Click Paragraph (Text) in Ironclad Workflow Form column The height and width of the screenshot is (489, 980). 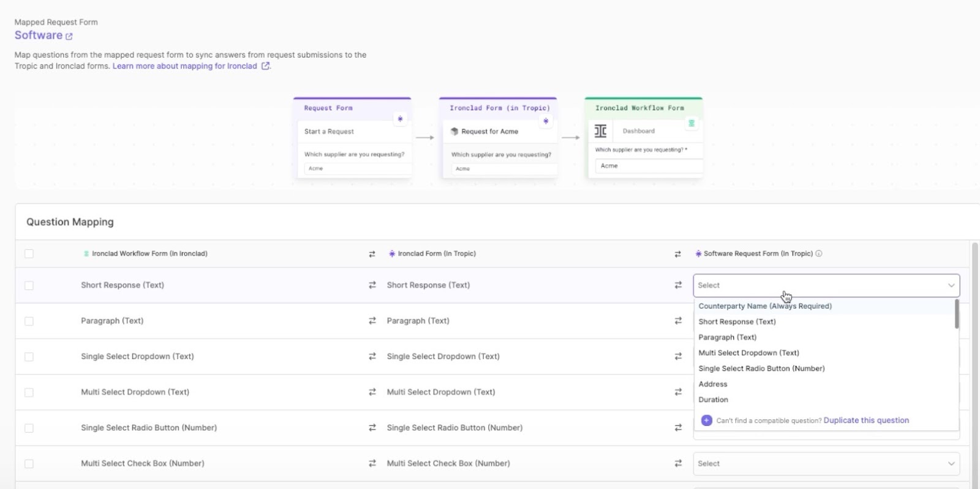[112, 320]
